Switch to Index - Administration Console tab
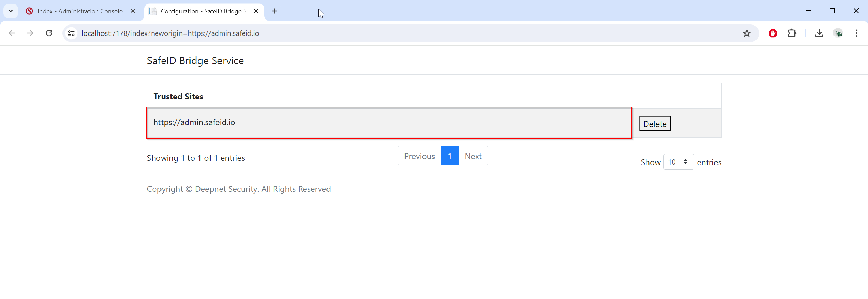 click(x=80, y=11)
